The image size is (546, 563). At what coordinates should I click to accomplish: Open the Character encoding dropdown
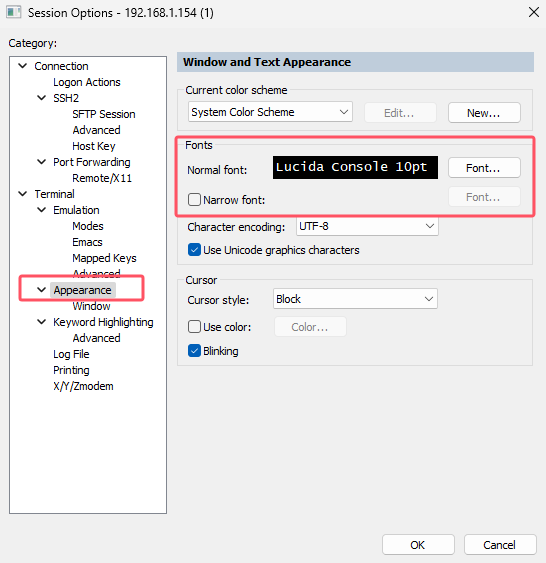click(x=367, y=226)
